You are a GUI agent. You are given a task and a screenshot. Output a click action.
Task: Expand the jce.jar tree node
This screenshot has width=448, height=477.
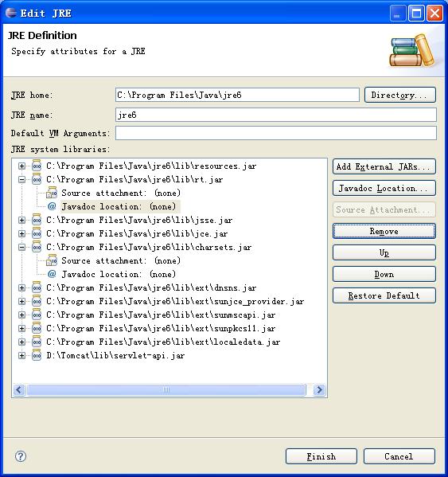click(21, 233)
